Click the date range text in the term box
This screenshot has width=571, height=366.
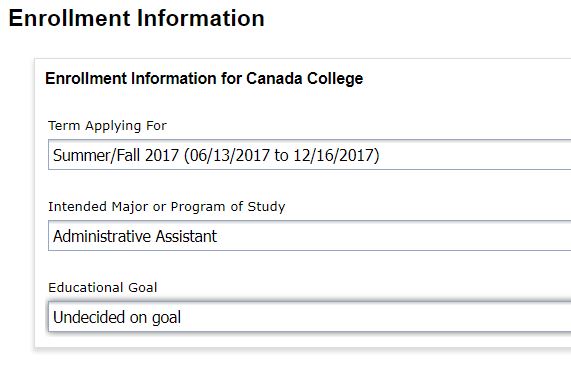282,155
